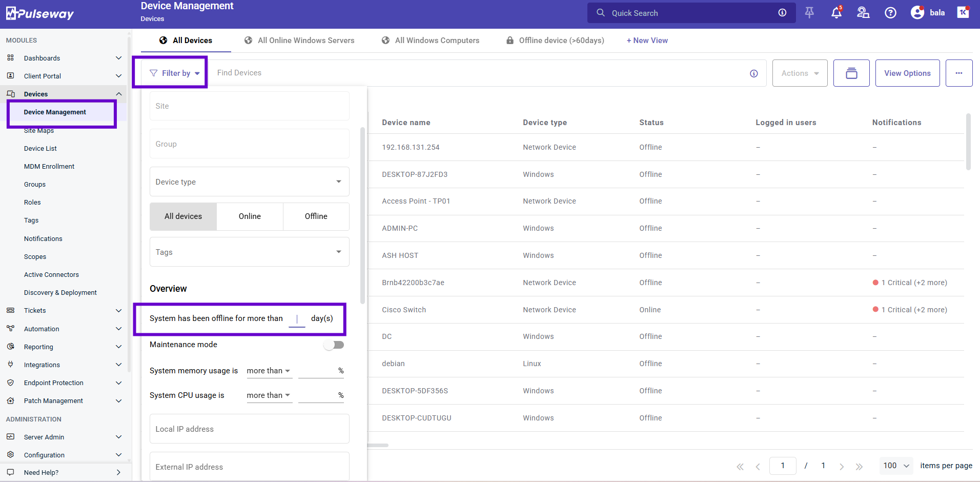Viewport: 980px width, 482px height.
Task: Click the External IP address field
Action: point(250,467)
